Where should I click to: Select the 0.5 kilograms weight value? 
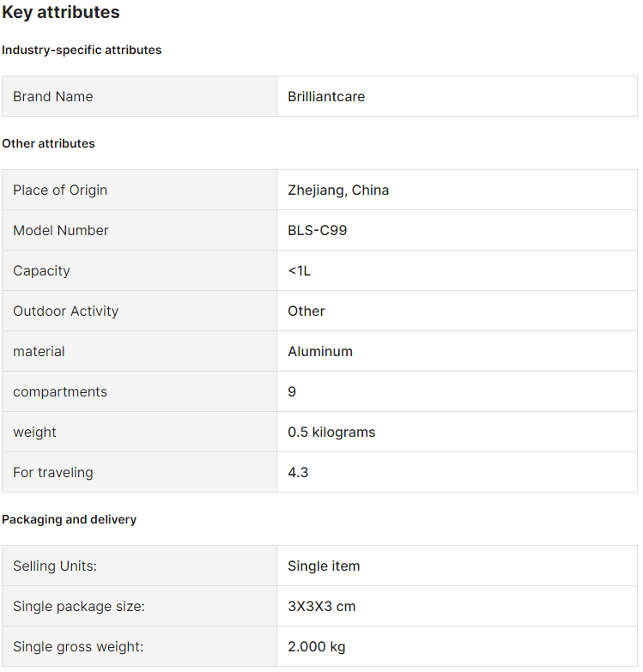(x=331, y=432)
